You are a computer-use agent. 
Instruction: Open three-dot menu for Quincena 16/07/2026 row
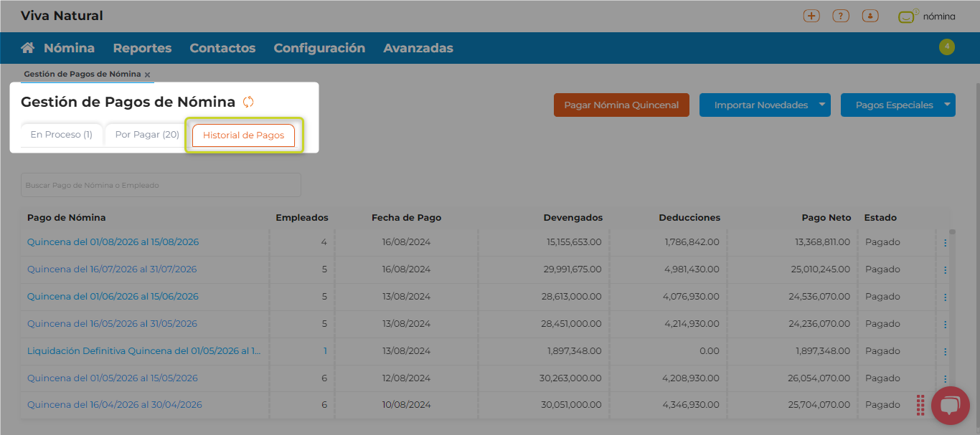[945, 270]
